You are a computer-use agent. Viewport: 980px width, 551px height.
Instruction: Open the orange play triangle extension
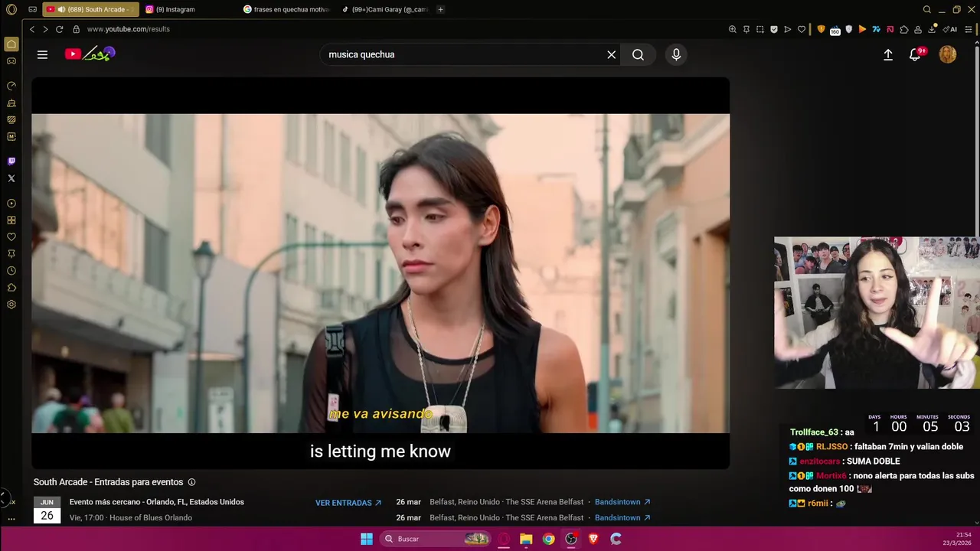[862, 29]
